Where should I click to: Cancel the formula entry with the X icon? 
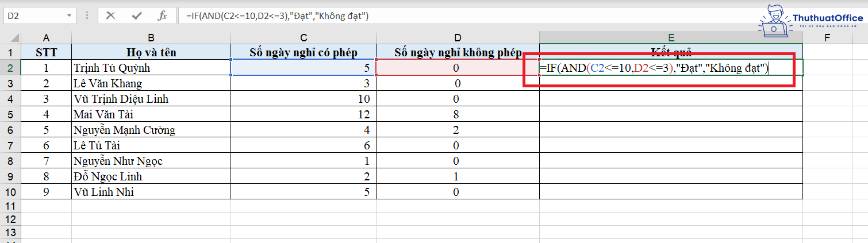(110, 16)
